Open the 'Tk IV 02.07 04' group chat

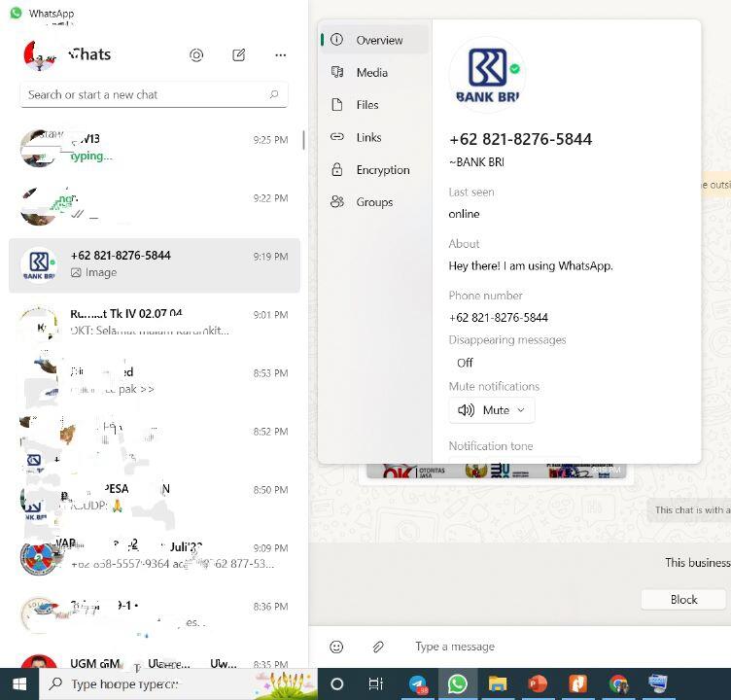coord(155,324)
